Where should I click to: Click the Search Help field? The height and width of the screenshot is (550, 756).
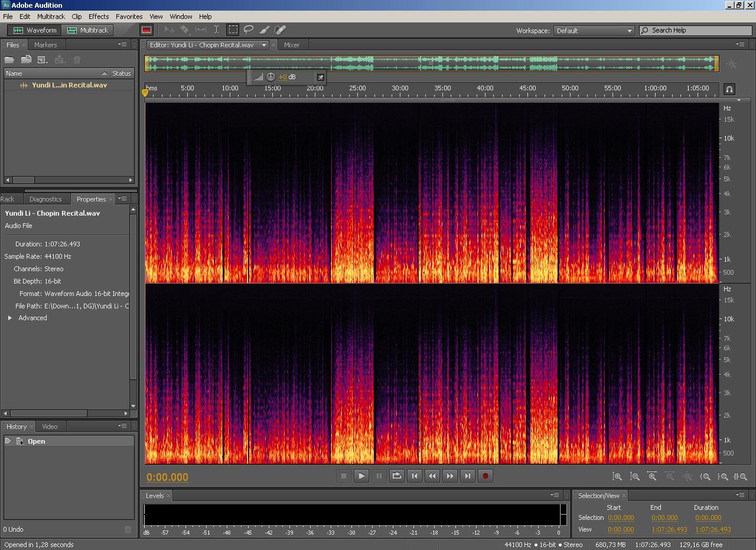[696, 31]
